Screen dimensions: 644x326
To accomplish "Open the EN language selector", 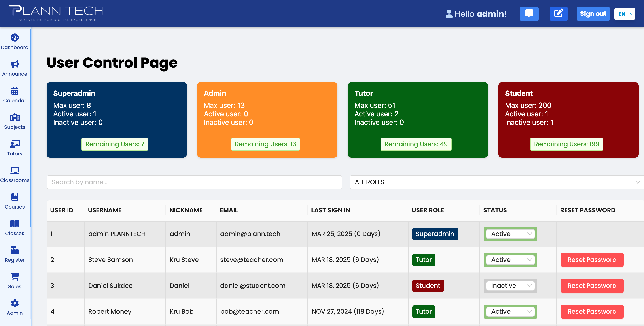I will pos(625,14).
